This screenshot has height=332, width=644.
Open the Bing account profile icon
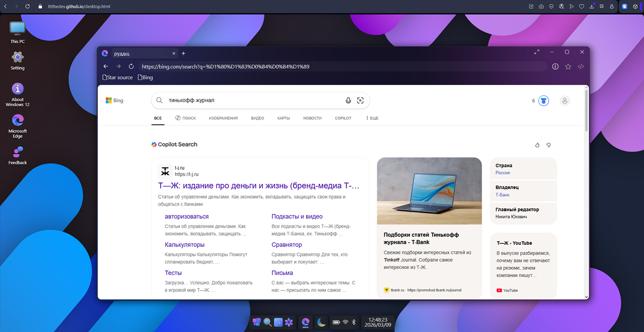click(x=564, y=101)
